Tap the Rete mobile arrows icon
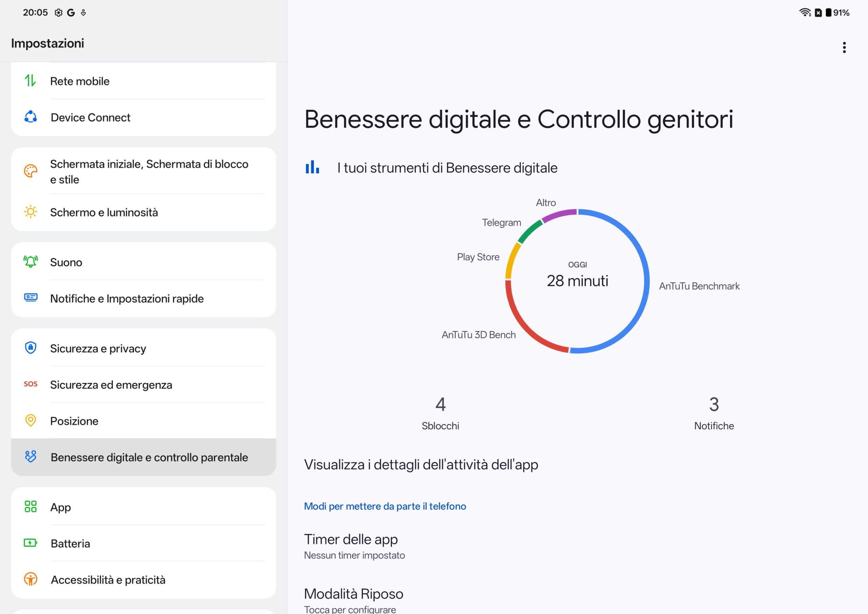Screen dimensions: 868x614 (x=30, y=81)
